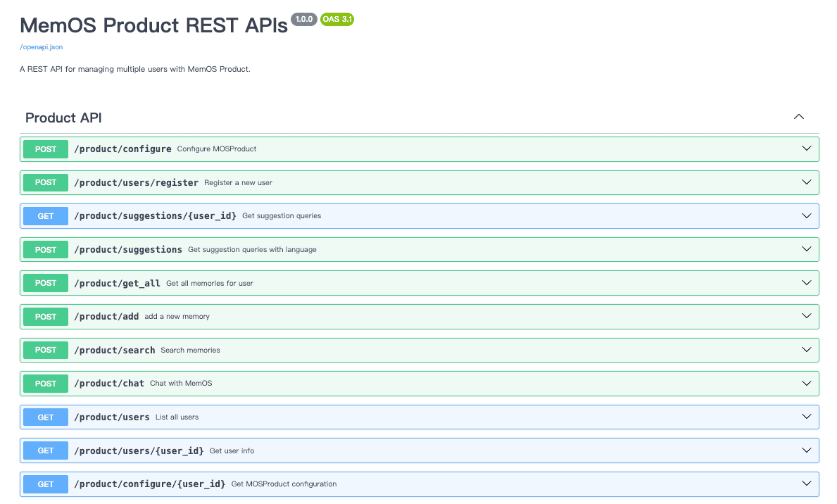Click GET badge of /product/configure/{user_id}

coord(46,484)
